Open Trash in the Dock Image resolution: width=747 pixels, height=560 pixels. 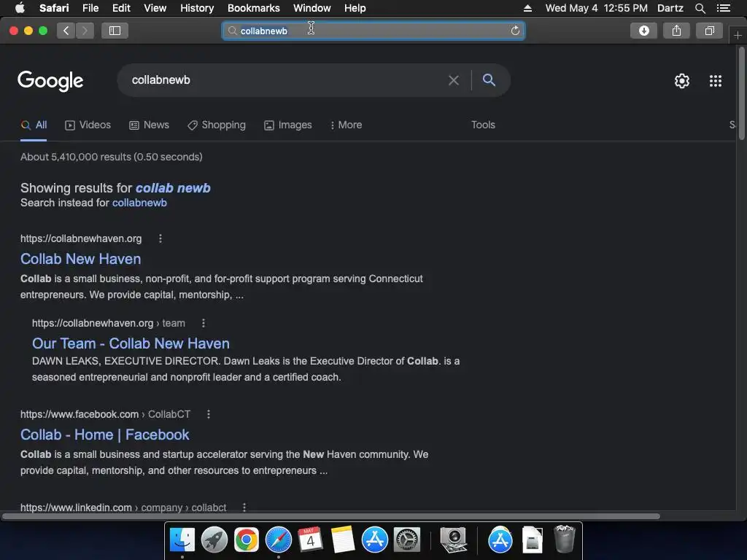(x=565, y=539)
